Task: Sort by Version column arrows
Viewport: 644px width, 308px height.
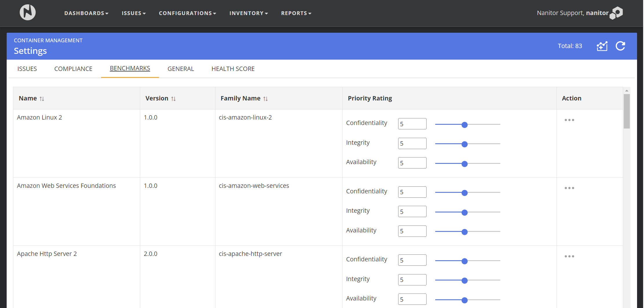Action: pyautogui.click(x=173, y=99)
